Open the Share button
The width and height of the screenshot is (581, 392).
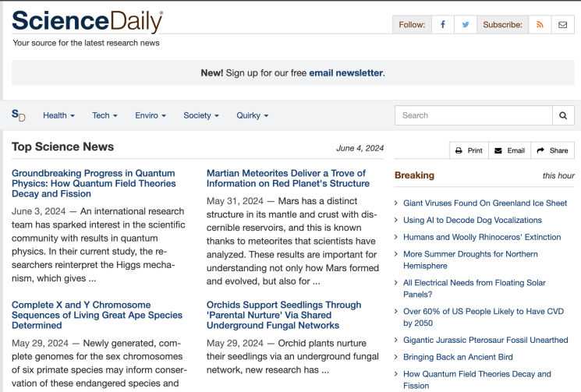pyautogui.click(x=552, y=150)
